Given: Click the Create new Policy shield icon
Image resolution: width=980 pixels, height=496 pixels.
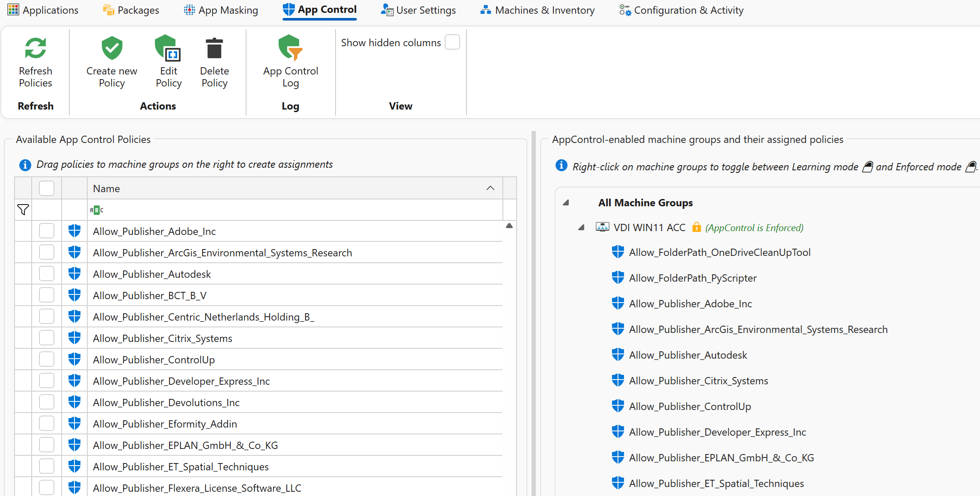Looking at the screenshot, I should point(112,48).
